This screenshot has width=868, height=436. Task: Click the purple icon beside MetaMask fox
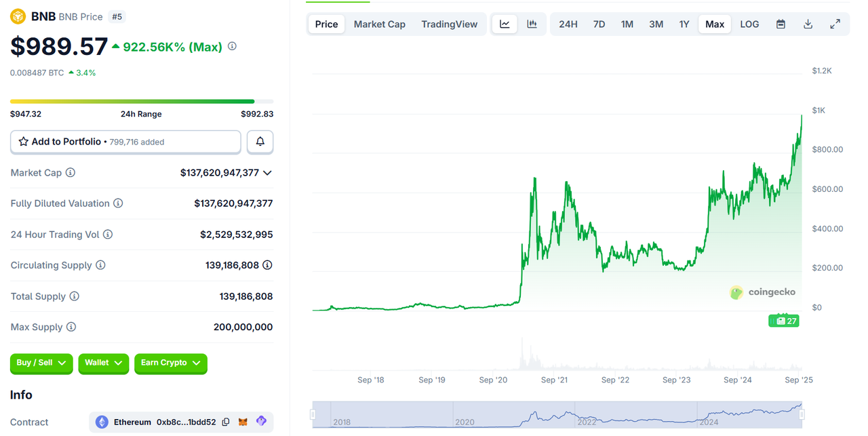coord(261,422)
